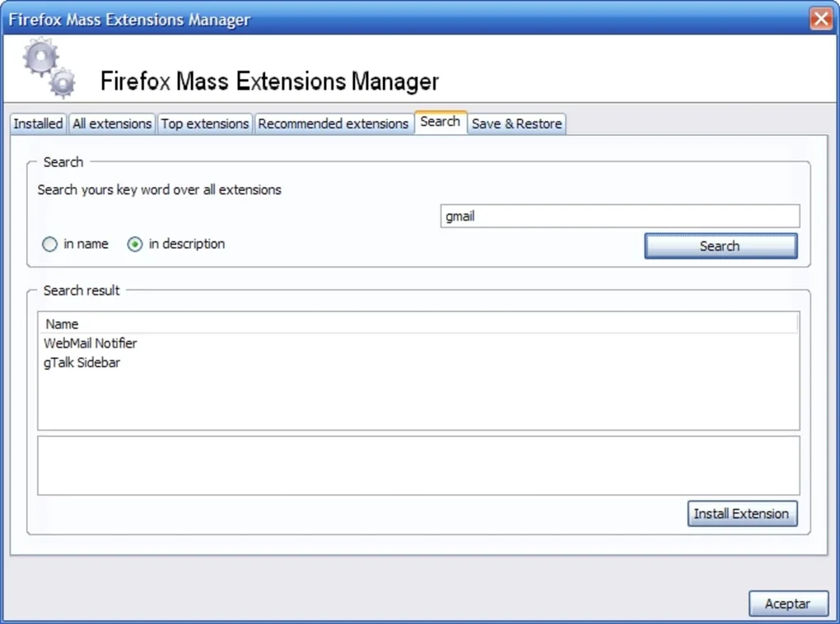Select the 'in name' radio button
This screenshot has width=840, height=624.
(49, 244)
